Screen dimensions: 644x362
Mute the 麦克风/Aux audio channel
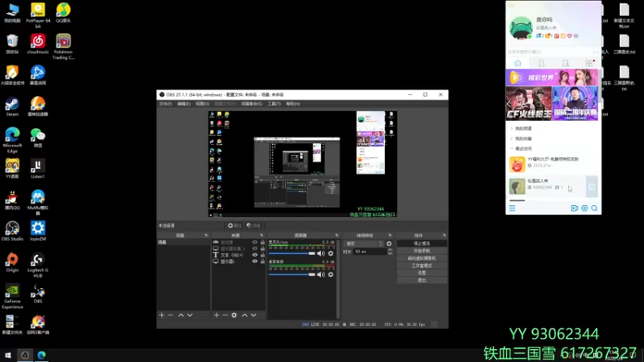tap(320, 253)
